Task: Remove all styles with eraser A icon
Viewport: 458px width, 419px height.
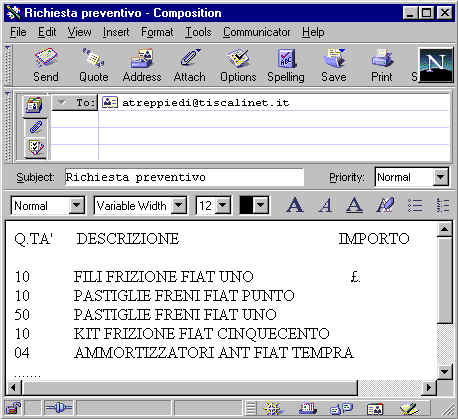Action: [x=385, y=205]
